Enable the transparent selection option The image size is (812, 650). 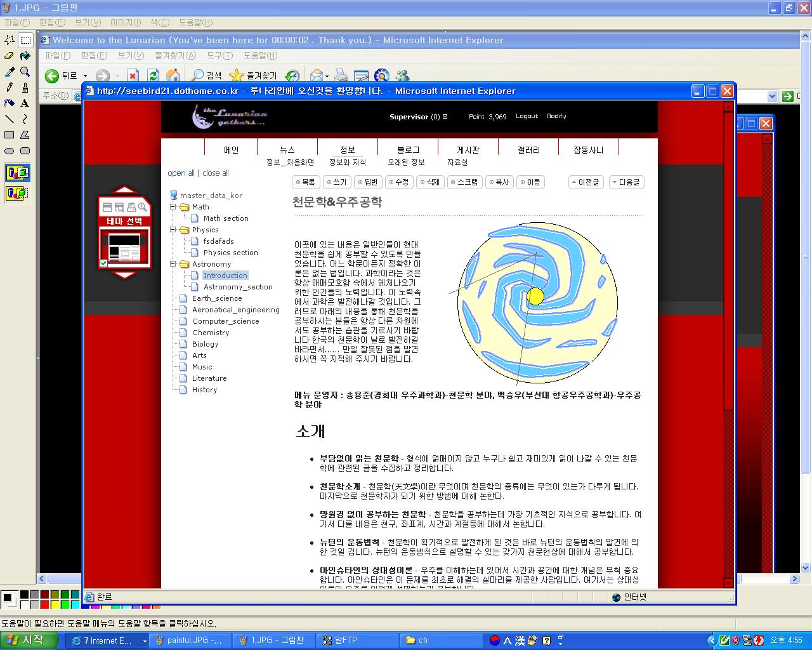18,193
